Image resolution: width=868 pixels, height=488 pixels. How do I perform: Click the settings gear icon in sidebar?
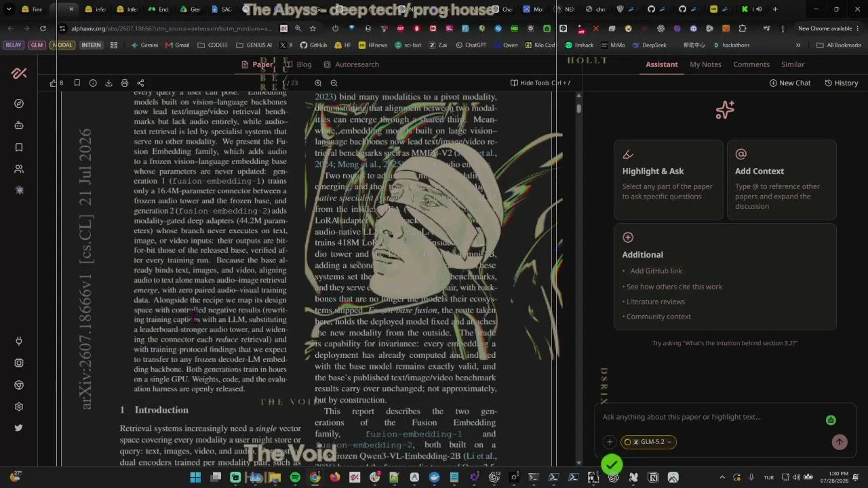coord(19,407)
